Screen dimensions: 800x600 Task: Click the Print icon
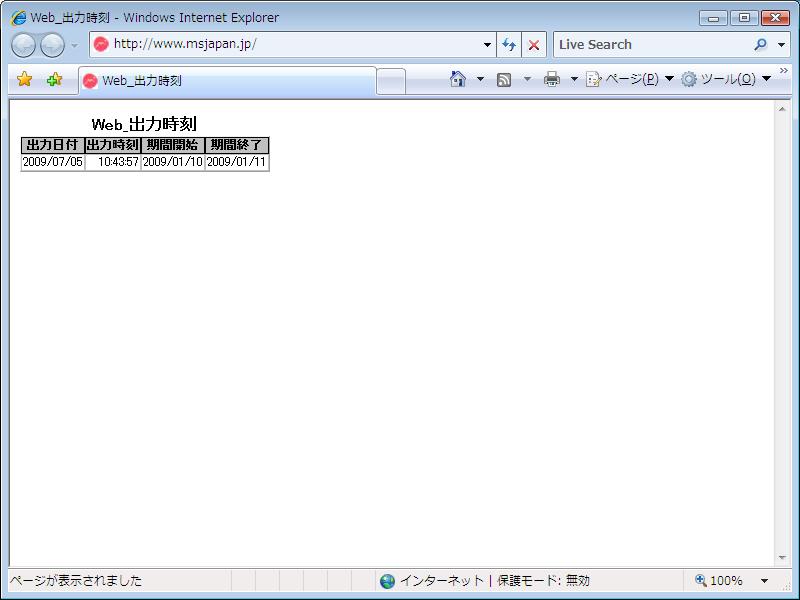(x=552, y=79)
